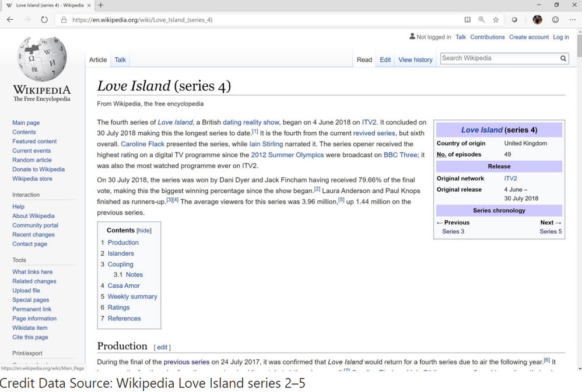
Task: Open Coupling Notes subsection link
Action: pos(134,275)
